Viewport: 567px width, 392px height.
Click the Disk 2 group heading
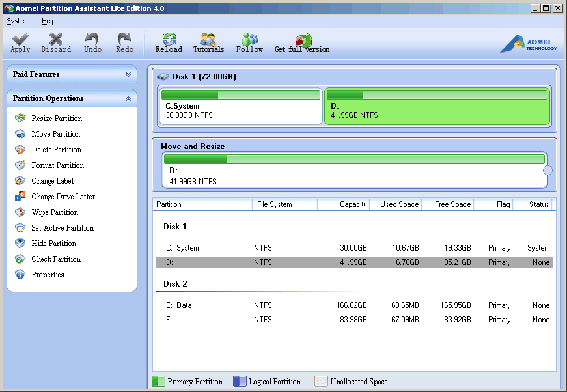175,283
